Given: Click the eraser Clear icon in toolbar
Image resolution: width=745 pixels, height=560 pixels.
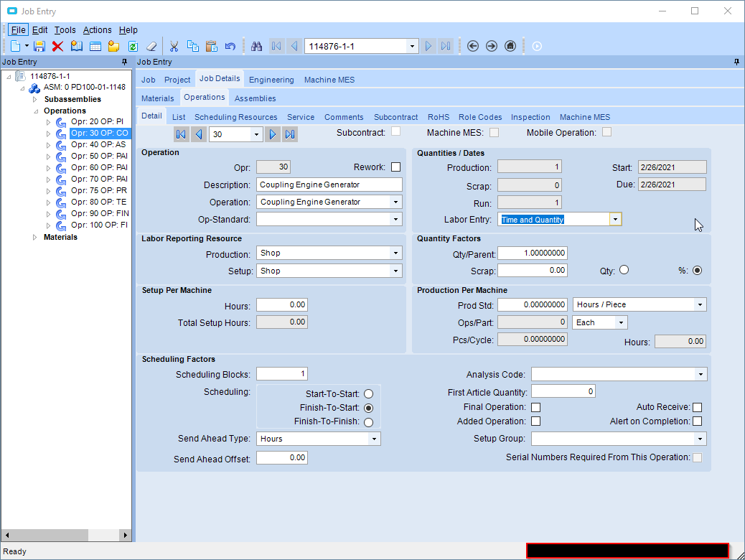Looking at the screenshot, I should click(x=151, y=46).
